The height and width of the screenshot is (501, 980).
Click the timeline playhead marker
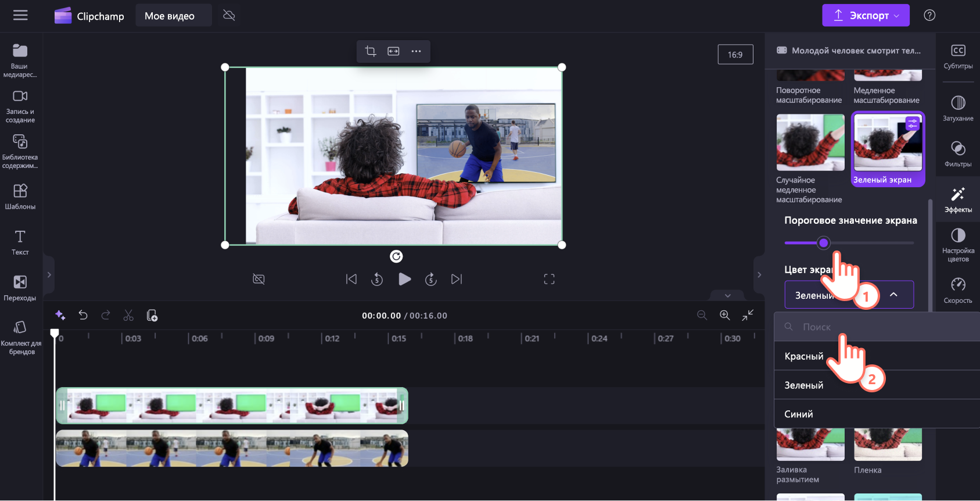(55, 333)
